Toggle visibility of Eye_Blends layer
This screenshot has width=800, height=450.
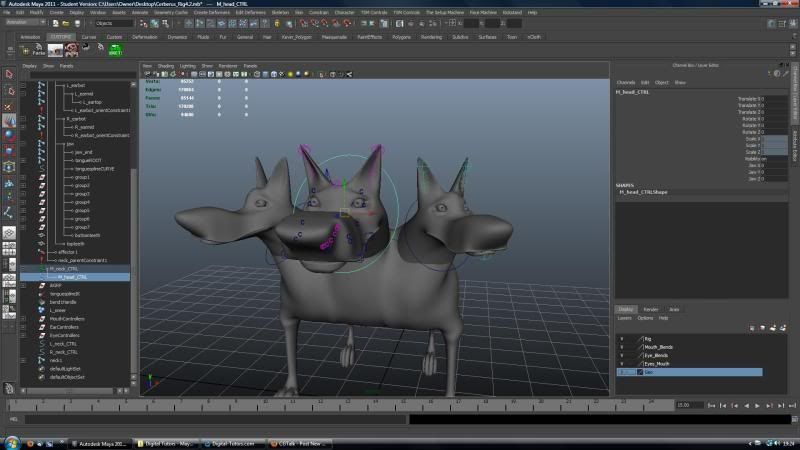621,355
